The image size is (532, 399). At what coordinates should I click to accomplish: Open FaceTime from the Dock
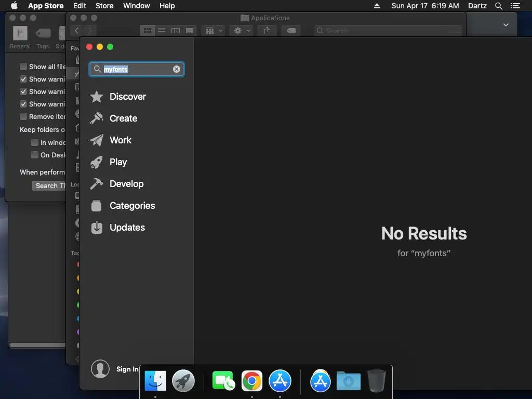223,381
